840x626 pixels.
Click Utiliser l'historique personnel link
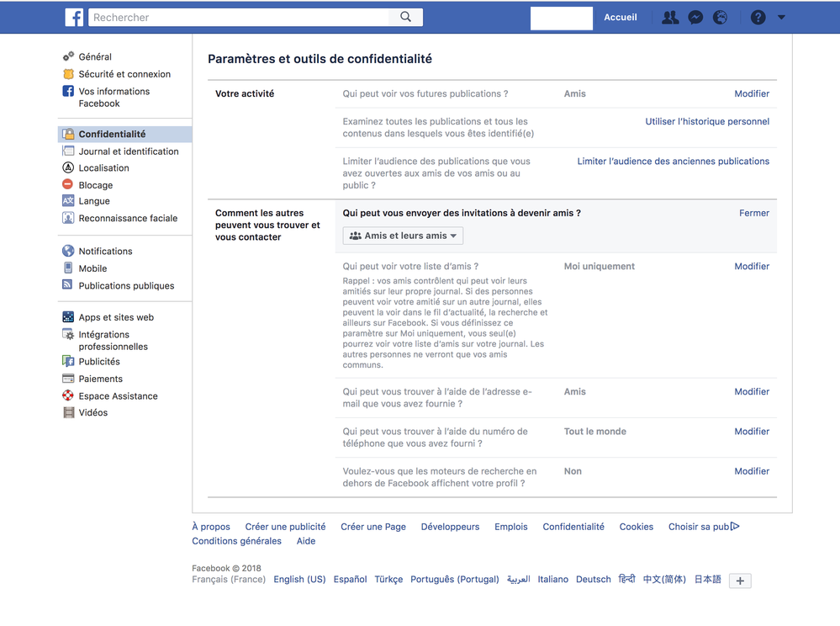pos(707,121)
